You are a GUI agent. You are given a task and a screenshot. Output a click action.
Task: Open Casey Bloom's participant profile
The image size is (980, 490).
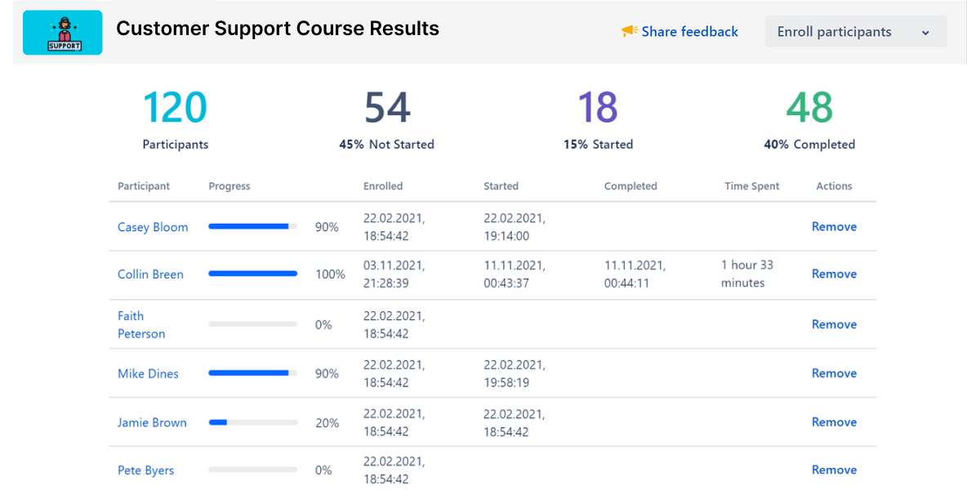coord(153,227)
